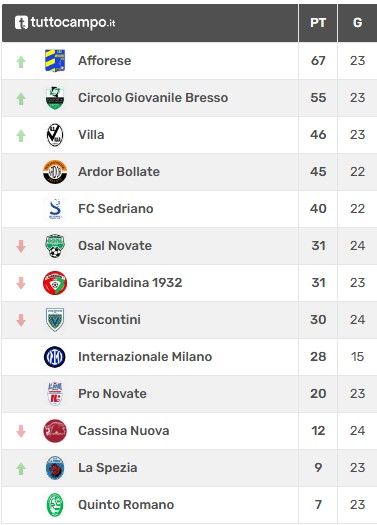This screenshot has height=525, width=377.
Task: Click the FC Sedriano logo
Action: click(55, 209)
